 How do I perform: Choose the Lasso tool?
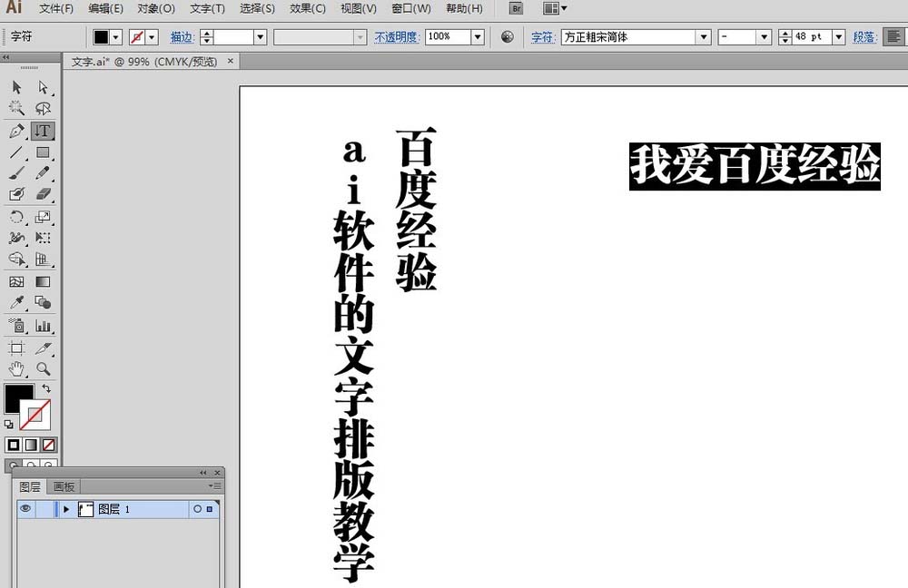point(43,108)
